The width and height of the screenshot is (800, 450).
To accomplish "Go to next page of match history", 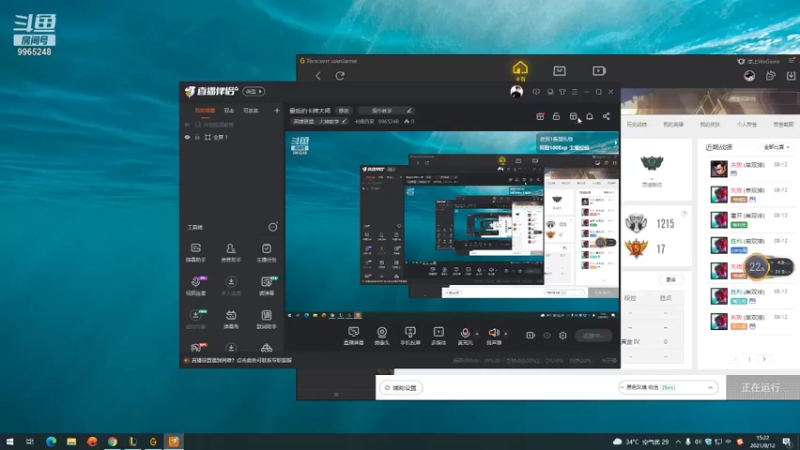I will tap(764, 359).
